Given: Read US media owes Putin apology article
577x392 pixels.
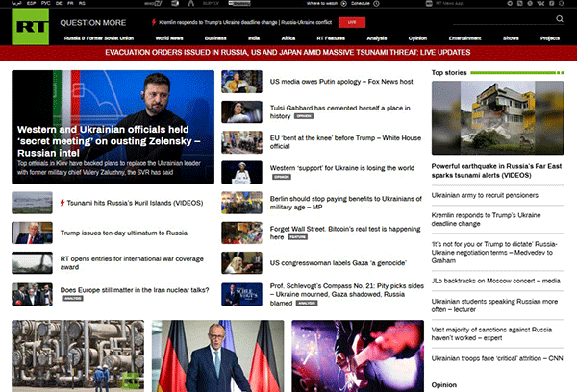Looking at the screenshot, I should click(341, 82).
